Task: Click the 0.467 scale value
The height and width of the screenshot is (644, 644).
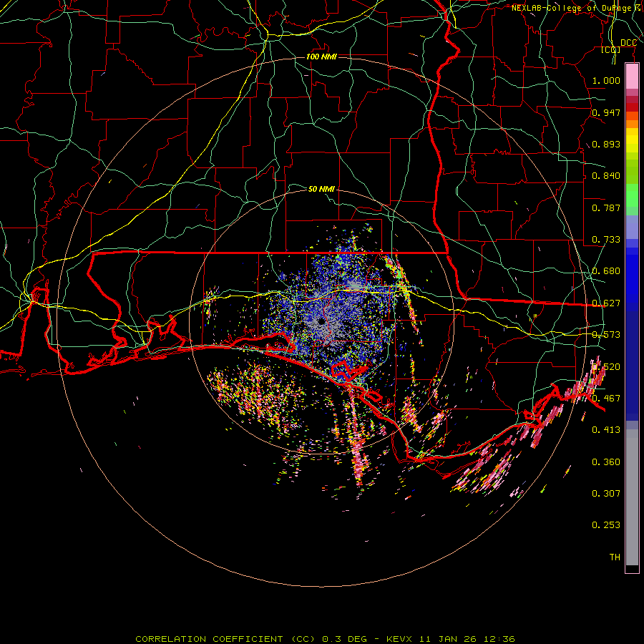Action: point(606,399)
